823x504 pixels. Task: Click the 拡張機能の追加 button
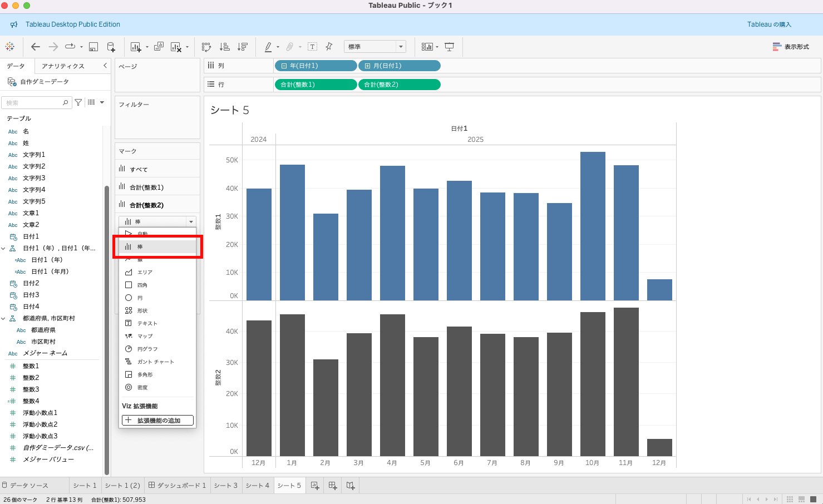click(x=158, y=421)
